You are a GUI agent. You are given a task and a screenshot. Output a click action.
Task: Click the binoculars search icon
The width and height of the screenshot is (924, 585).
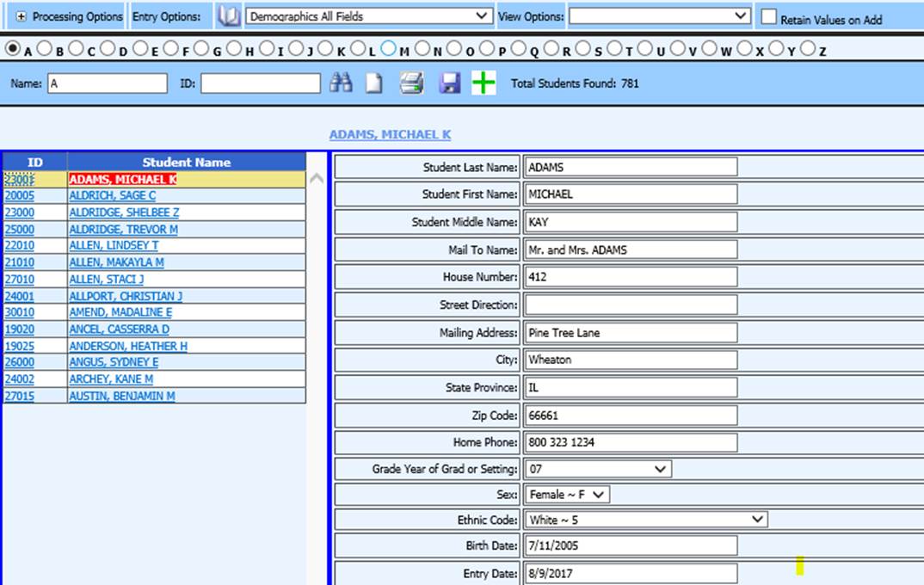342,83
